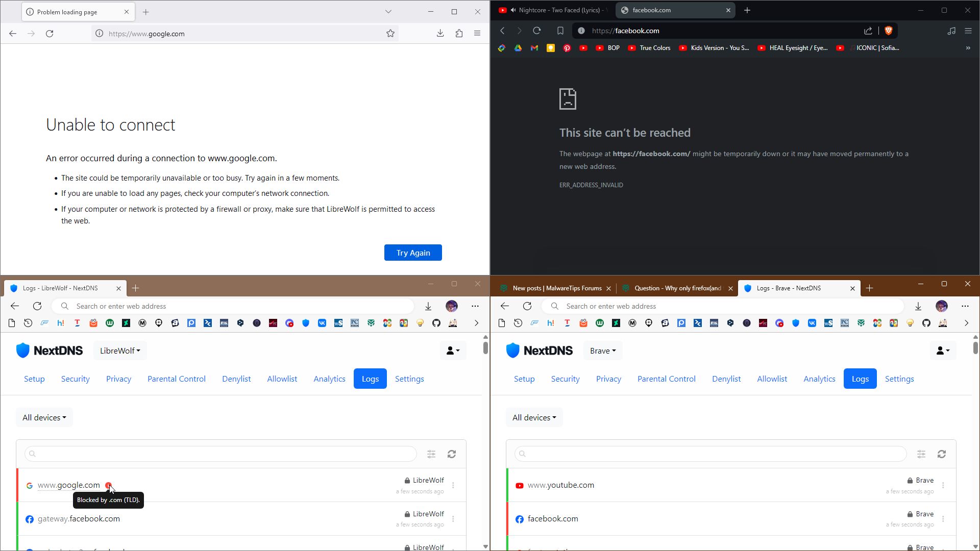Open the BOP bookmark
The width and height of the screenshot is (980, 551).
[607, 48]
